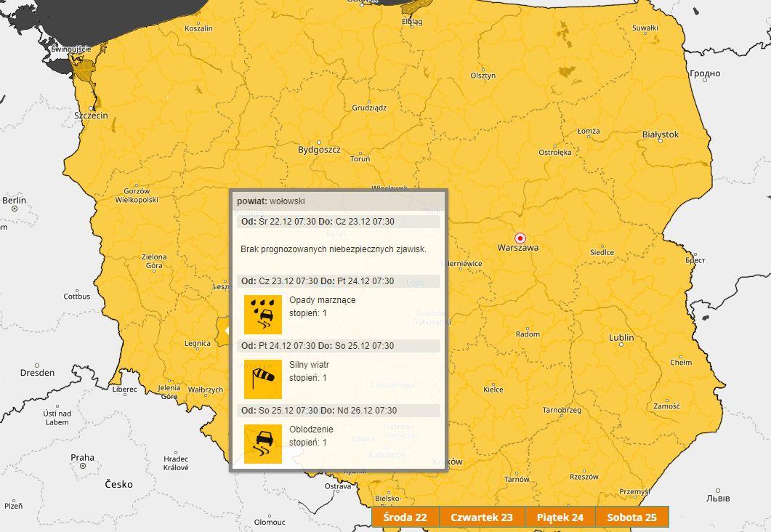Switch to the Środa 22 forecast tab
The width and height of the screenshot is (771, 532).
405,517
